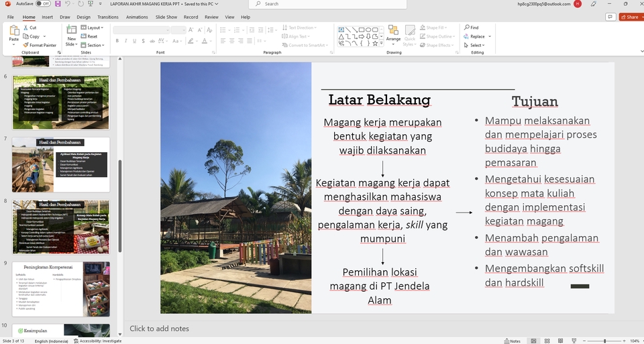Select the 5-point Star shape in gallery
Screen dimensions: 644x344
(375, 43)
